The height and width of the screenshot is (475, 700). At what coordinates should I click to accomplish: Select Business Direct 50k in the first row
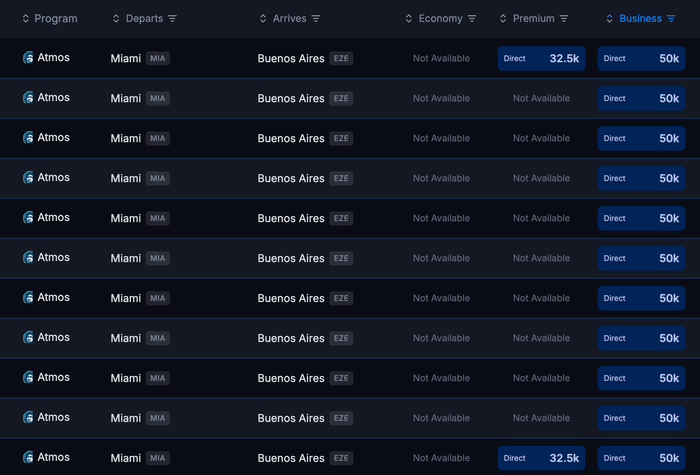pos(641,58)
